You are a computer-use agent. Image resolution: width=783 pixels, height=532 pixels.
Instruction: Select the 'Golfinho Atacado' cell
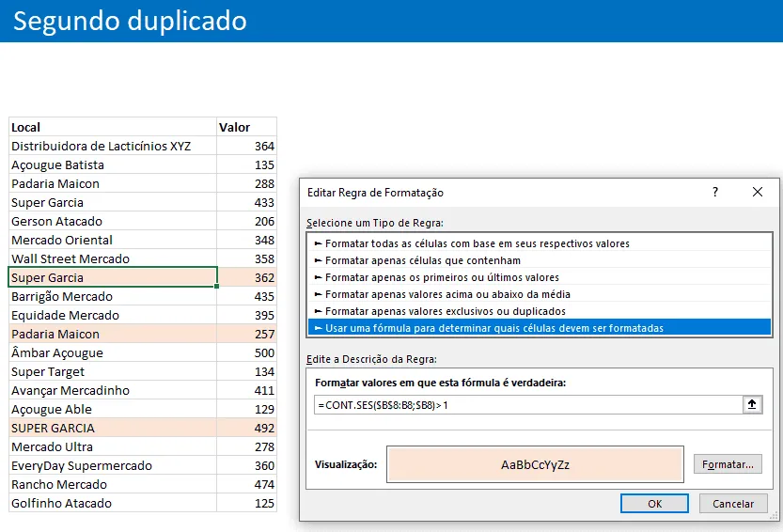113,503
